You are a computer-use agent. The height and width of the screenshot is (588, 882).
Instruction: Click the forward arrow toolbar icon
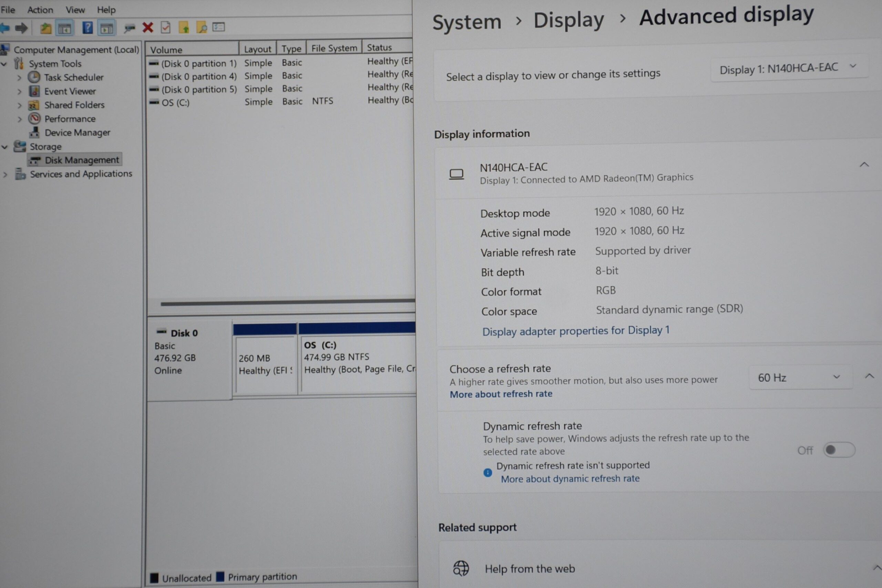click(22, 28)
